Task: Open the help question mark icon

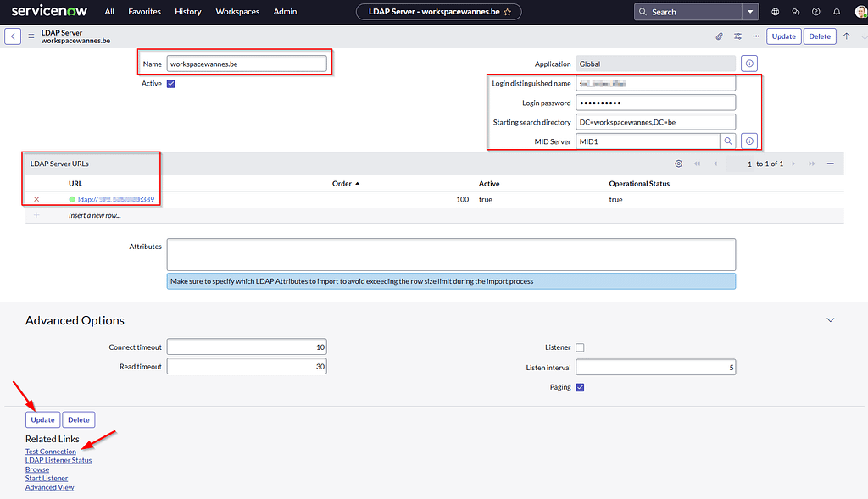Action: [816, 12]
